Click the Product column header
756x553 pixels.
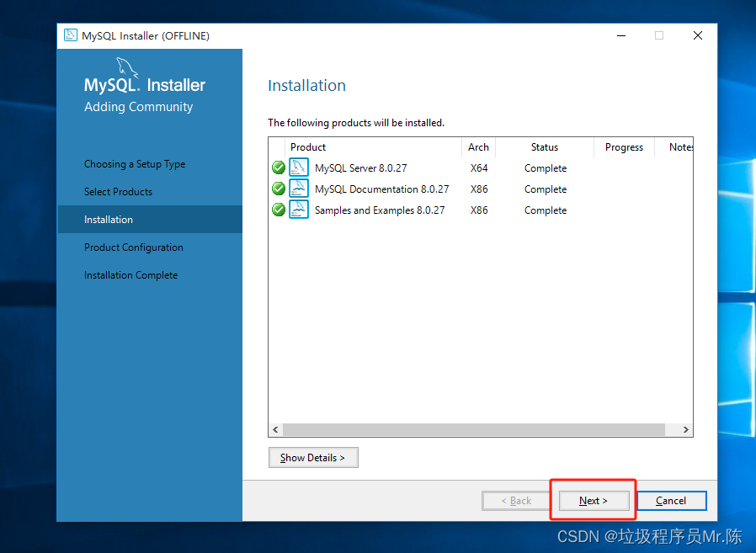[x=373, y=147]
